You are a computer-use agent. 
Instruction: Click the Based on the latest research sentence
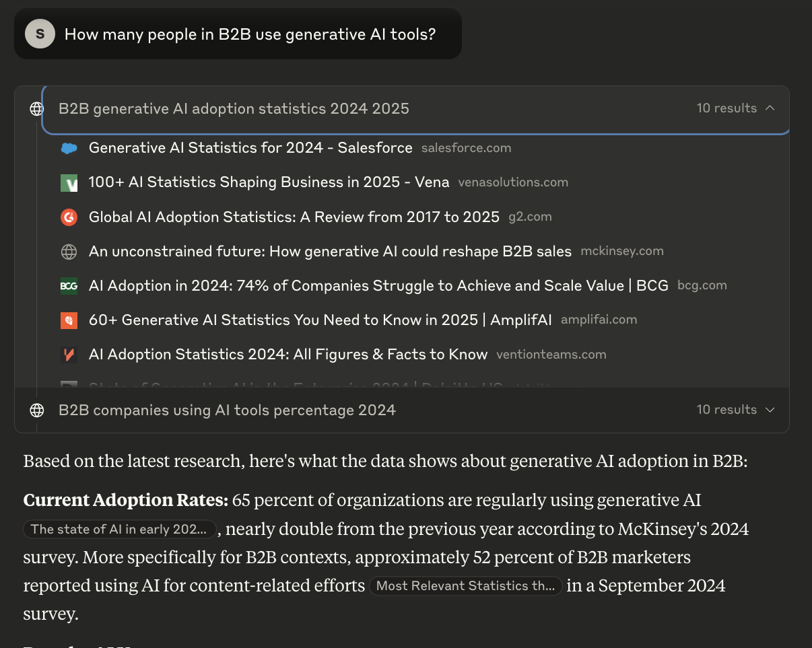385,462
